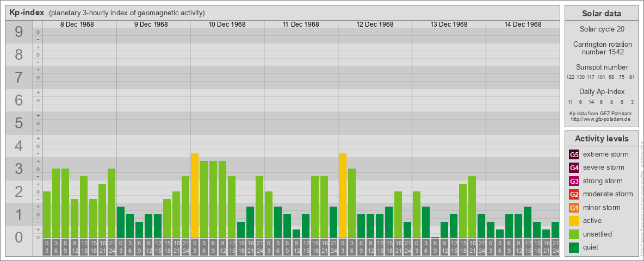Click the 21-24 hour bar on 9 Dec 1968
The height and width of the screenshot is (261, 644).
(x=185, y=207)
